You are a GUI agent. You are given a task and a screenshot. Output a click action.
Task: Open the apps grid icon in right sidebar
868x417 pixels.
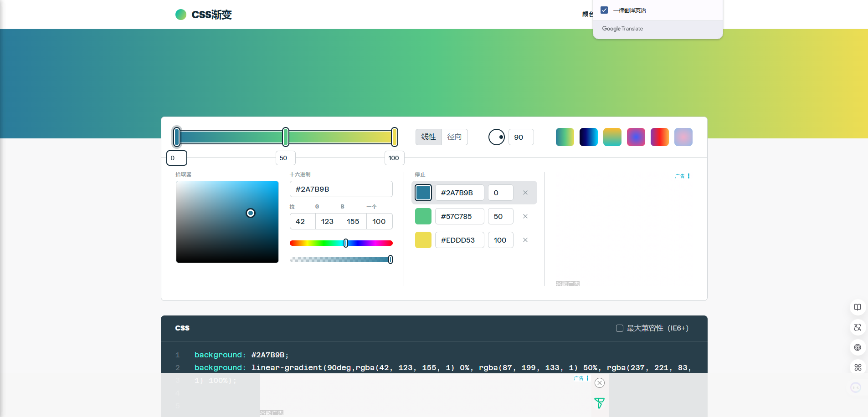pyautogui.click(x=858, y=367)
